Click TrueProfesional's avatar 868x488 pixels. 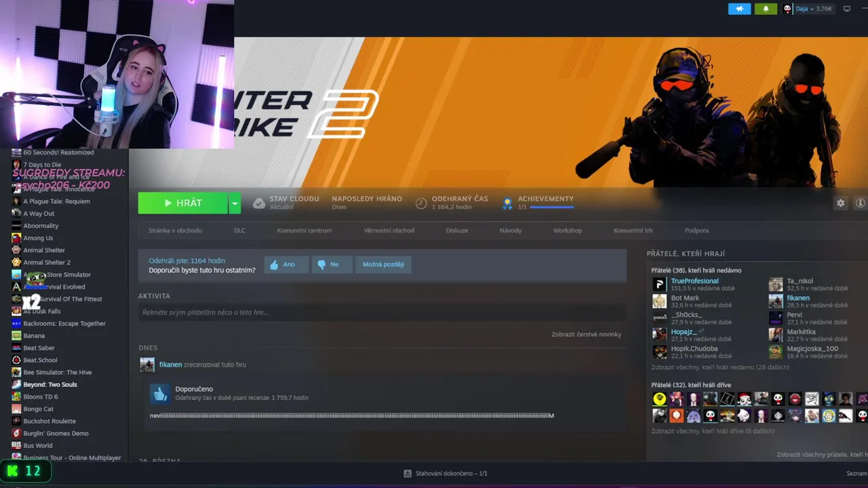[659, 284]
